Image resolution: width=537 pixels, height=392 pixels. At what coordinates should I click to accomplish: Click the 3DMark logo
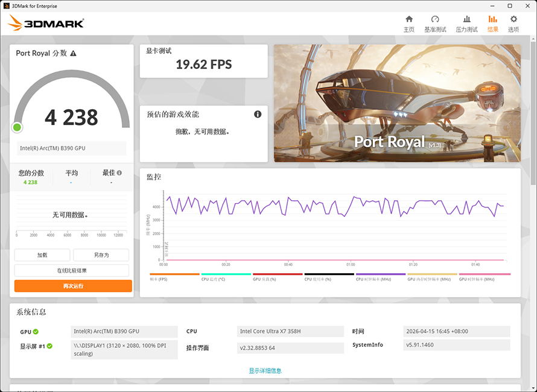pos(45,23)
